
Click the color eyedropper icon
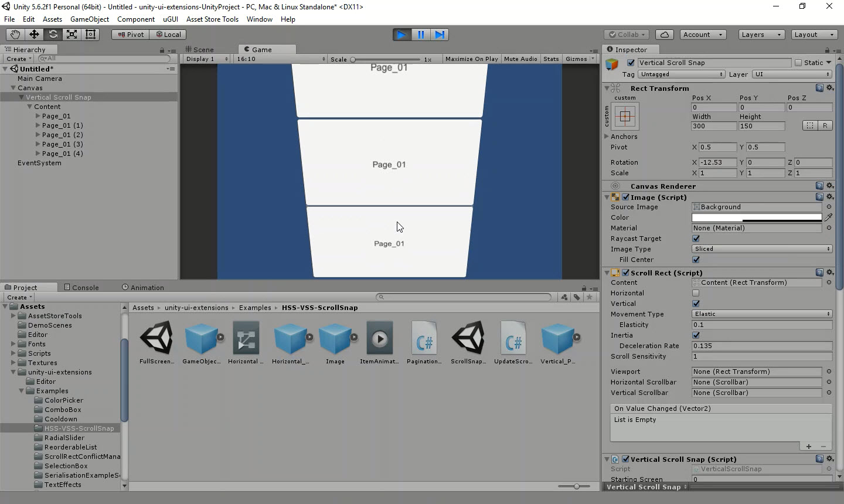click(x=829, y=217)
